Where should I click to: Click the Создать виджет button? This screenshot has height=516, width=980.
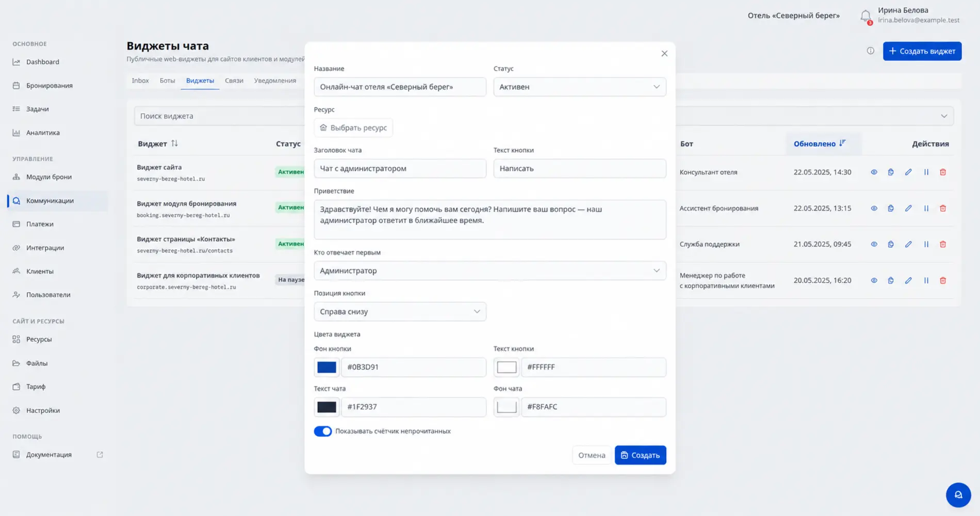click(x=922, y=51)
